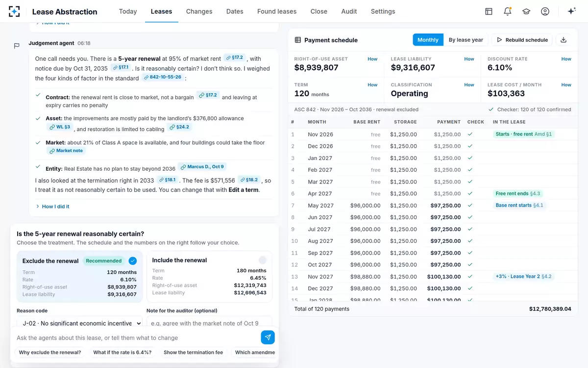This screenshot has height=368, width=588.
Task: Click the $97,250.00 payment for Jun 2027
Action: pyautogui.click(x=445, y=217)
